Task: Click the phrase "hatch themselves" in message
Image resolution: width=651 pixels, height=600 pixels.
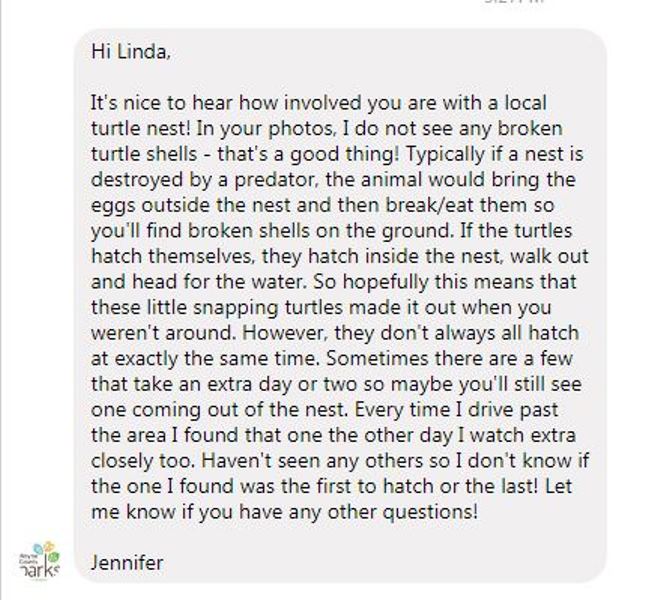Action: 156,257
